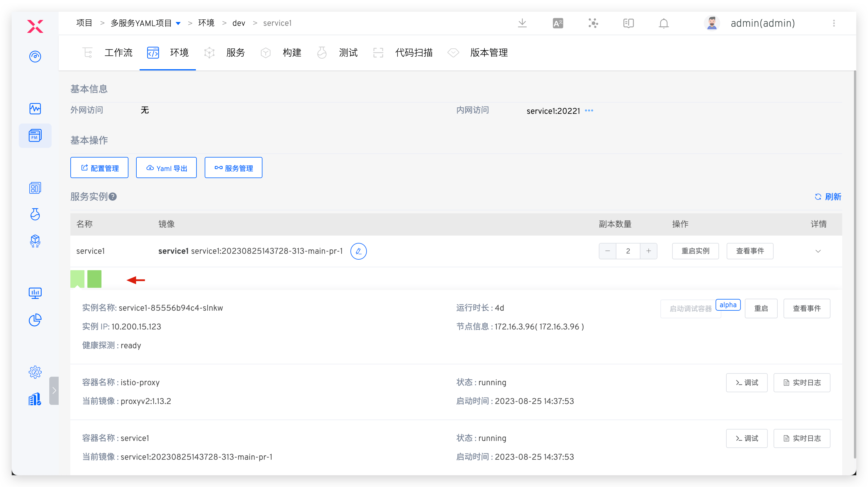868x487 pixels.
Task: Click the edit image pencil icon
Action: pos(358,251)
